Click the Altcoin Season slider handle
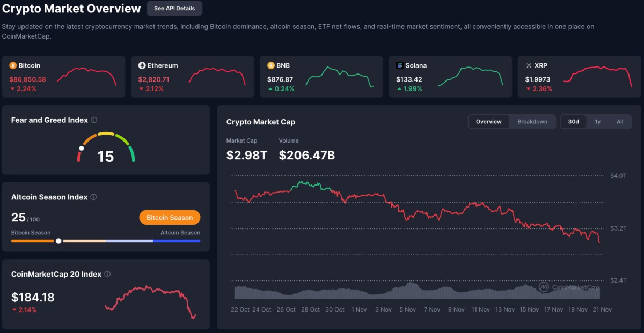The height and width of the screenshot is (333, 644). click(x=58, y=241)
